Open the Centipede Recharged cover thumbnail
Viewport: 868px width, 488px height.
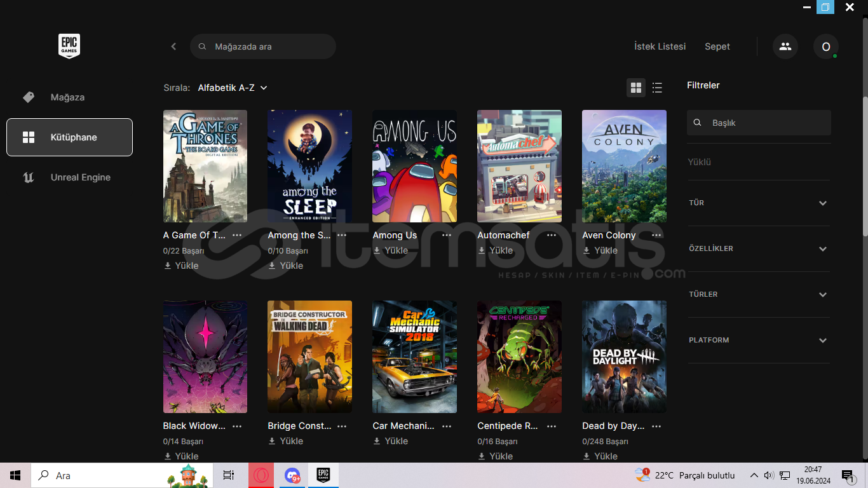[520, 357]
